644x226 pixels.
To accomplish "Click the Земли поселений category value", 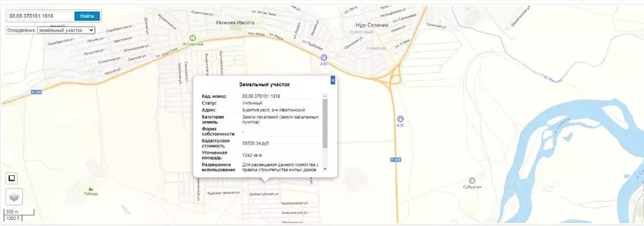I will tap(280, 119).
